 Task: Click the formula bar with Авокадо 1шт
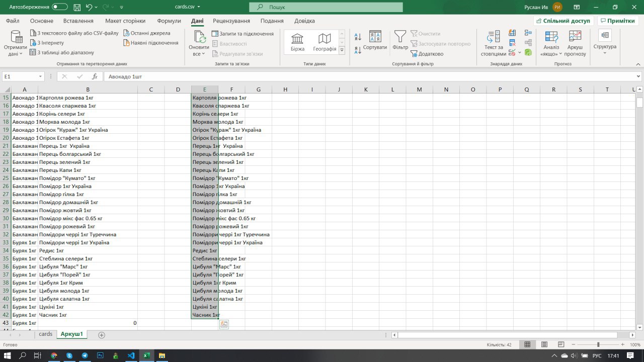coord(370,76)
